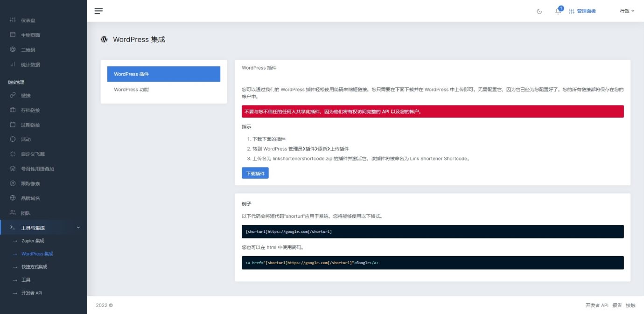The height and width of the screenshot is (314, 644).
Task: Open the 行政 user dropdown
Action: tap(627, 11)
